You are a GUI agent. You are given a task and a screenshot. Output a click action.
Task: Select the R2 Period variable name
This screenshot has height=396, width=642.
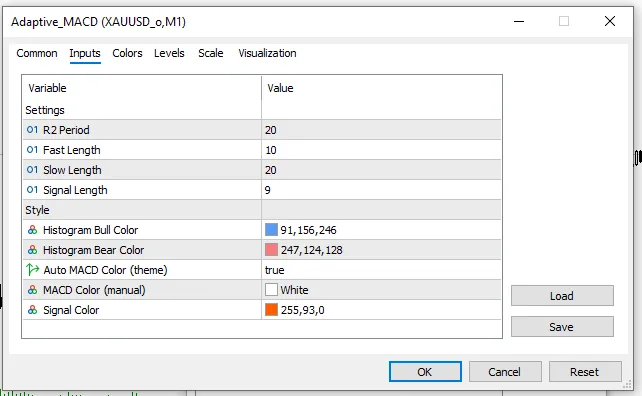(66, 130)
